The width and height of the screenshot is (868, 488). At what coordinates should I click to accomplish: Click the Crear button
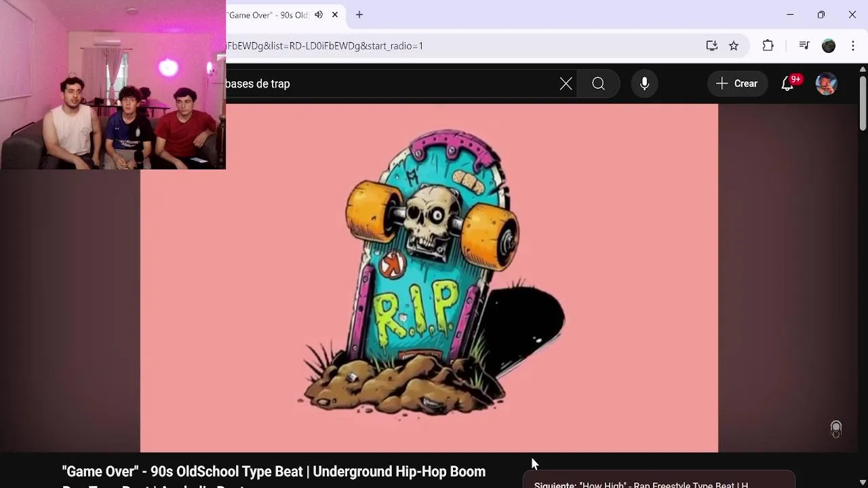[x=737, y=84]
